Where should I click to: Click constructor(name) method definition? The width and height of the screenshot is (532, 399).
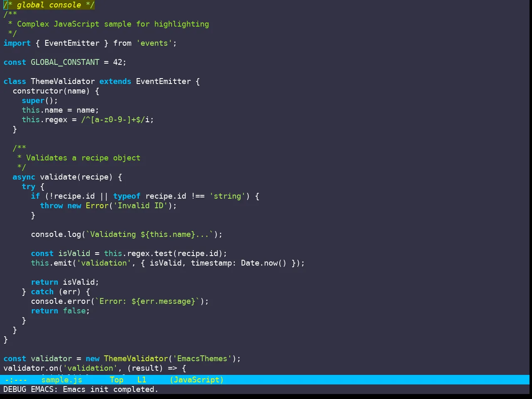[x=51, y=91]
